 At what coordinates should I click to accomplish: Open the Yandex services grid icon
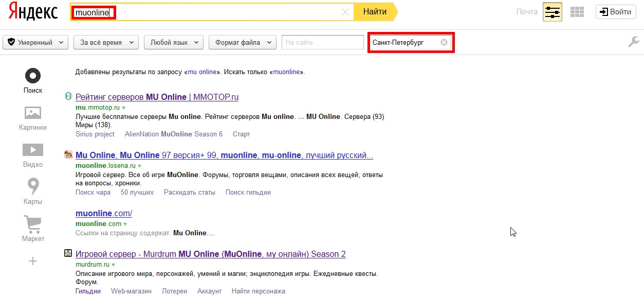tap(577, 12)
